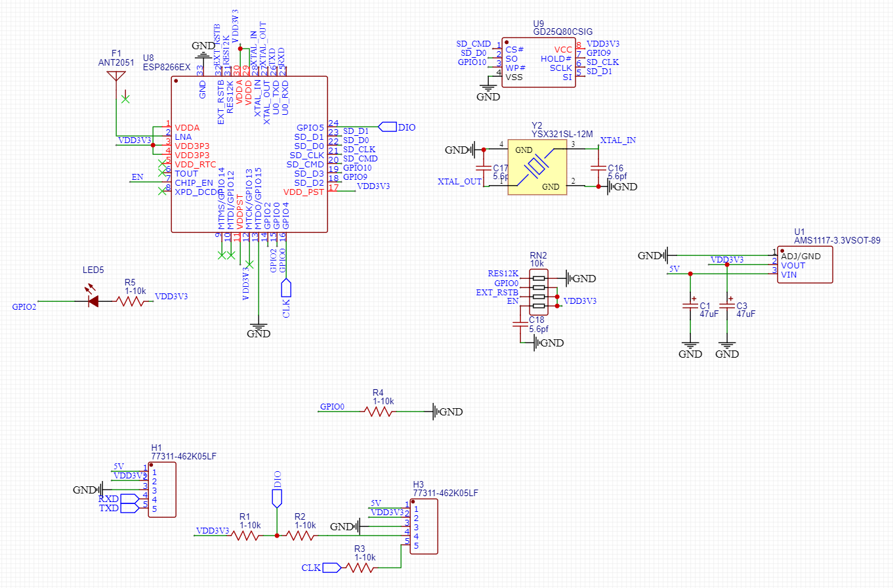Click the GND symbol under capacitor C1
The height and width of the screenshot is (588, 893).
tap(690, 349)
